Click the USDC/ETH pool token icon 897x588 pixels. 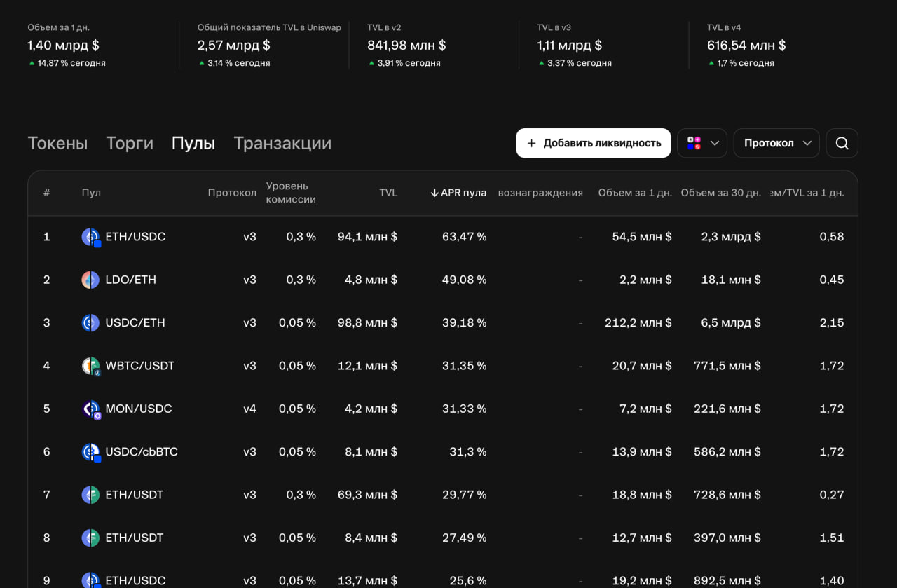(x=90, y=323)
